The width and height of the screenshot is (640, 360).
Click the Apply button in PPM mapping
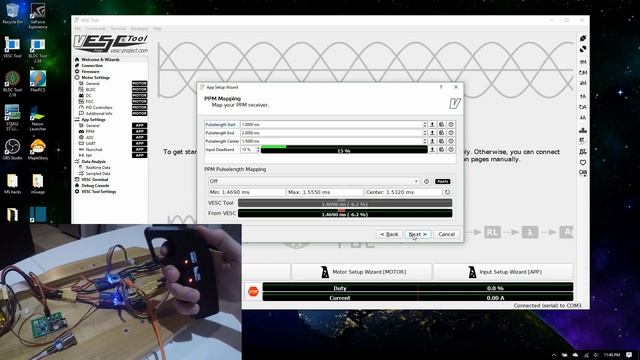pos(442,181)
